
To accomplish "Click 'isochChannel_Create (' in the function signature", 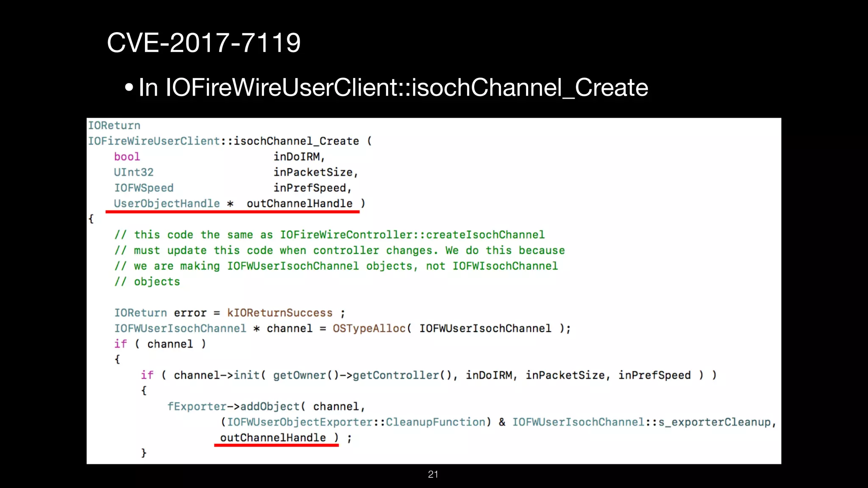I will pyautogui.click(x=303, y=141).
